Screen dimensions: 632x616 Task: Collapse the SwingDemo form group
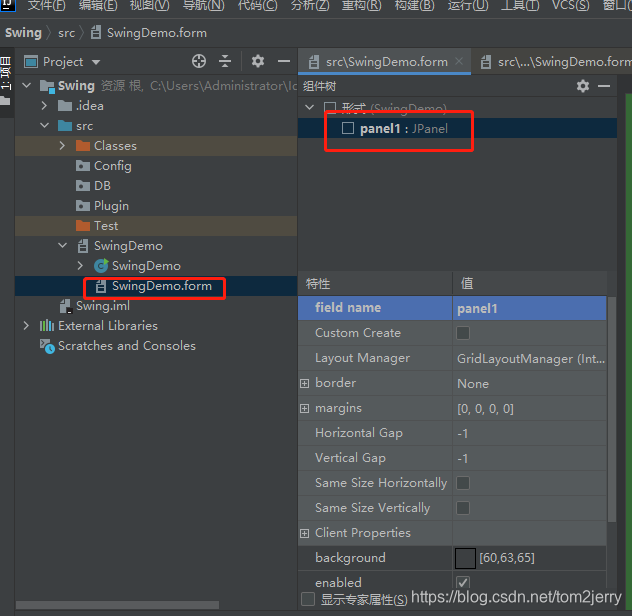click(x=62, y=245)
